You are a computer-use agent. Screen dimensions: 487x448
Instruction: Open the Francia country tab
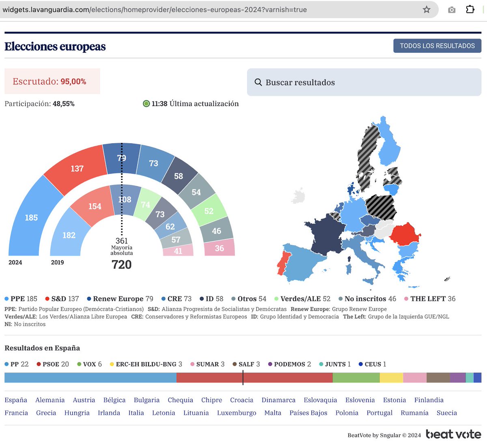pyautogui.click(x=17, y=413)
